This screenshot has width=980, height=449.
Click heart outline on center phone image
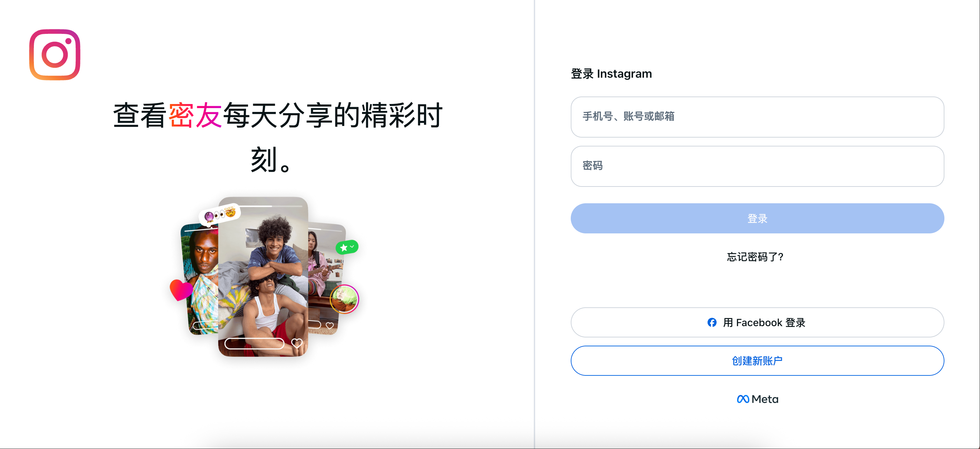coord(297,343)
